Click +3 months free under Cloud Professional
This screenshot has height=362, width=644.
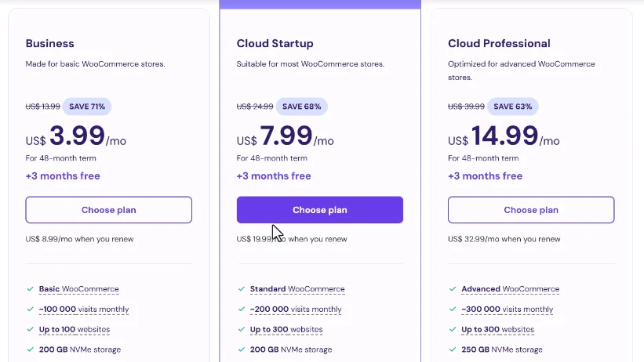[x=485, y=176]
